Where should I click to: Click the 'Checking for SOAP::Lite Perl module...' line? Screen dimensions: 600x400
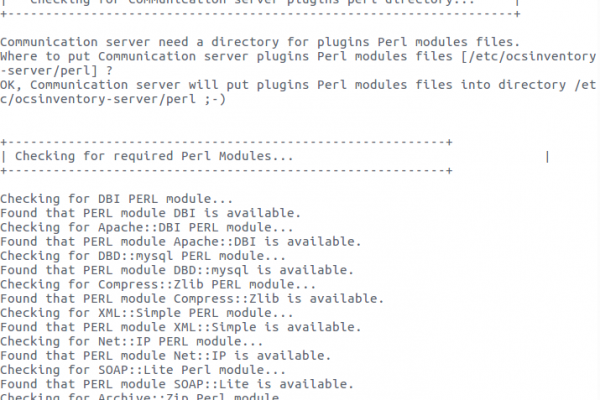click(x=143, y=370)
